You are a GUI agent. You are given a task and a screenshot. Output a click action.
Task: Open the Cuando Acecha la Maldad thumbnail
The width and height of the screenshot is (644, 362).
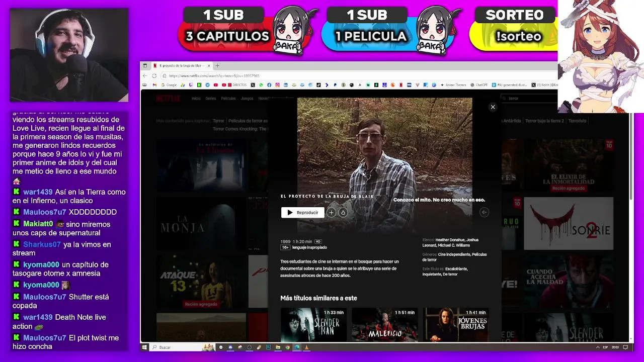pos(569,282)
